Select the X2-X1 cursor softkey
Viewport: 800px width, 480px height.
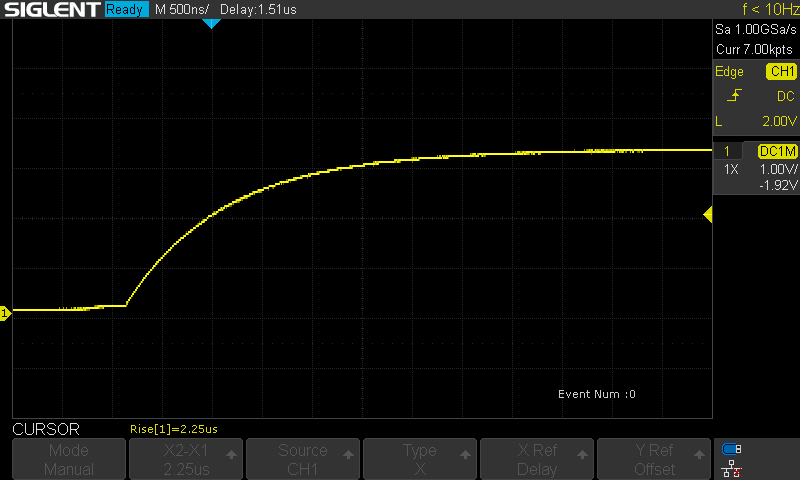186,460
